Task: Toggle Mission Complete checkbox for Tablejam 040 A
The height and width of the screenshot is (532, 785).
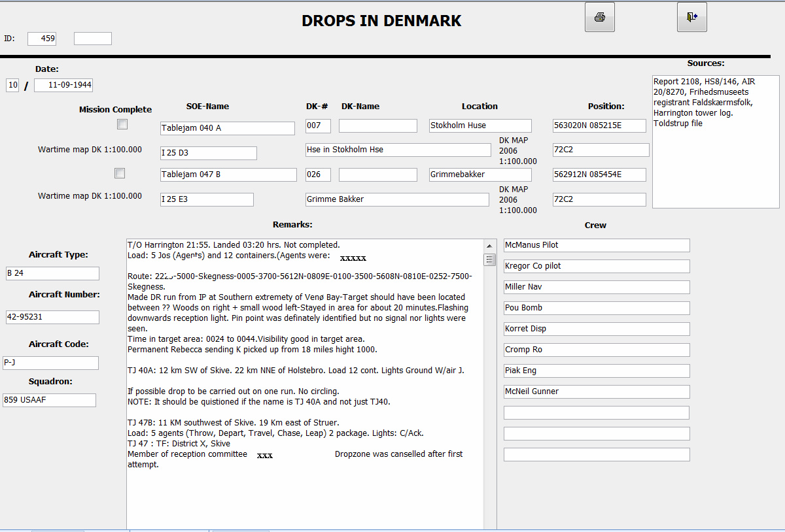Action: pos(122,124)
